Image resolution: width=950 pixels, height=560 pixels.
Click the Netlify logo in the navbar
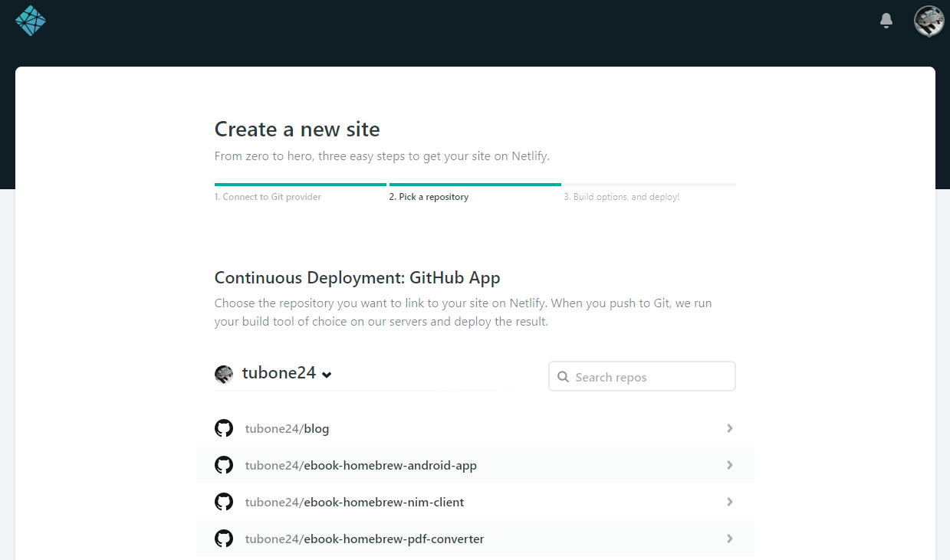[x=30, y=21]
